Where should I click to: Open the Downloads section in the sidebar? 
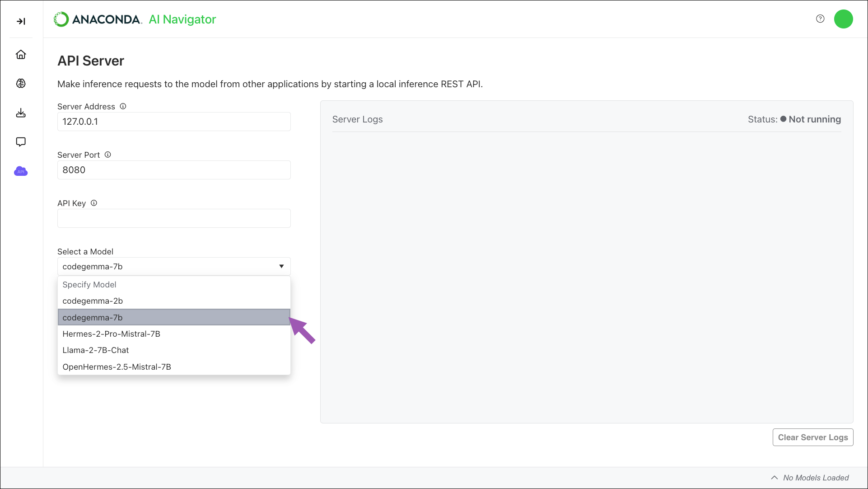[21, 113]
